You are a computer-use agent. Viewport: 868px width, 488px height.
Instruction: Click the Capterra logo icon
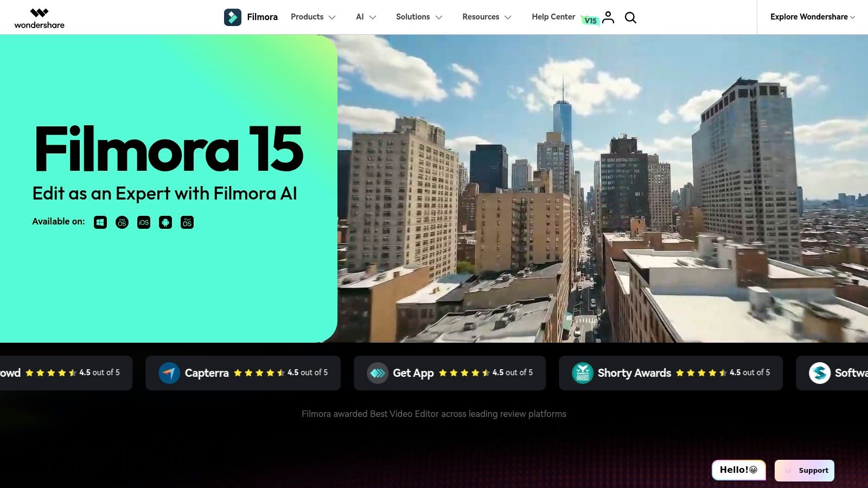point(169,373)
